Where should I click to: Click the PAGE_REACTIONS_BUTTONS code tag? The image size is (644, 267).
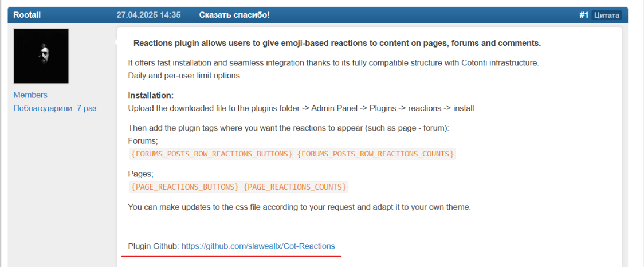click(184, 187)
